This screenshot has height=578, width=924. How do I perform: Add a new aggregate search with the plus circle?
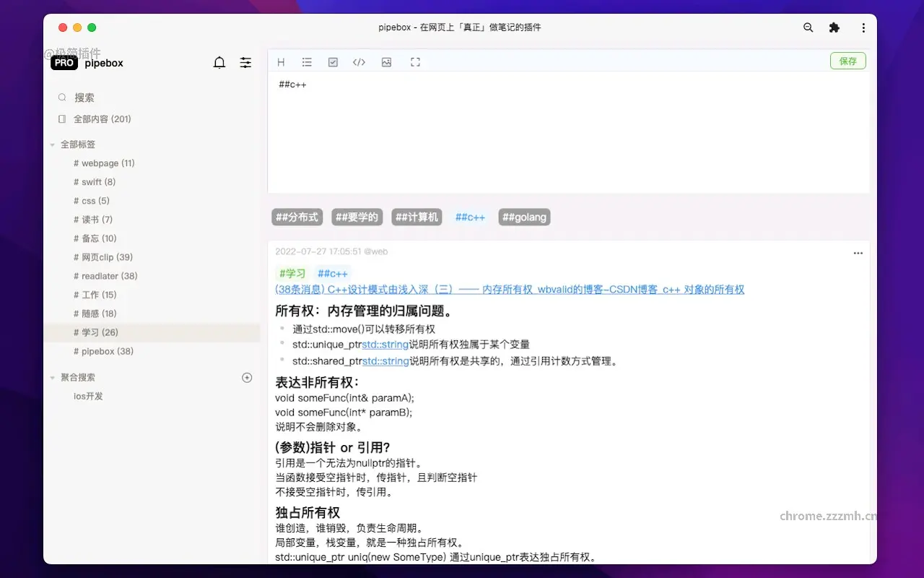tap(247, 376)
